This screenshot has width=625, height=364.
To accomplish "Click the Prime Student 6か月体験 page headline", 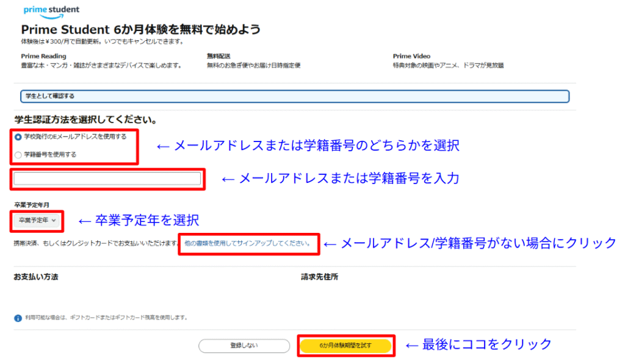I will 141,29.
